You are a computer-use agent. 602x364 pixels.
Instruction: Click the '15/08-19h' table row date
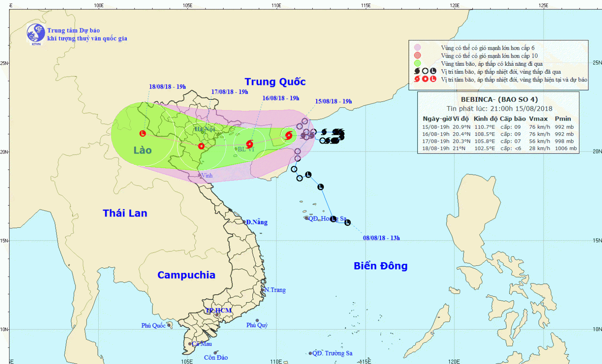tap(436, 127)
